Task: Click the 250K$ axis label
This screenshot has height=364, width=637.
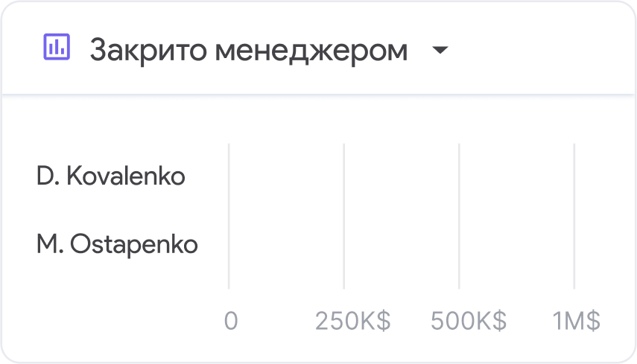Action: (x=352, y=321)
